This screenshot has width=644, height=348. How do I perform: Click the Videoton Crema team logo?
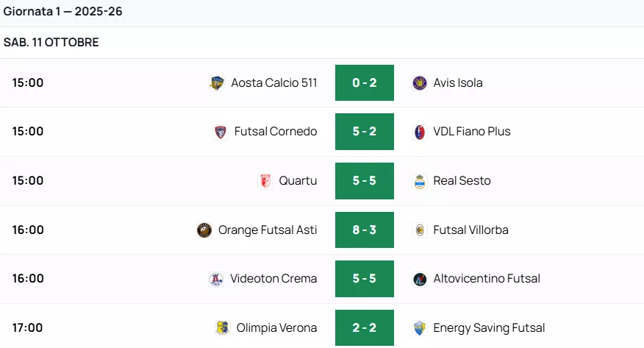[x=216, y=279]
